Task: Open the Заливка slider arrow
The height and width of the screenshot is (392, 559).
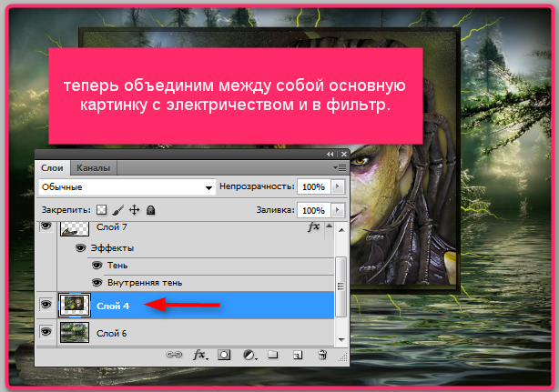Action: [x=338, y=210]
